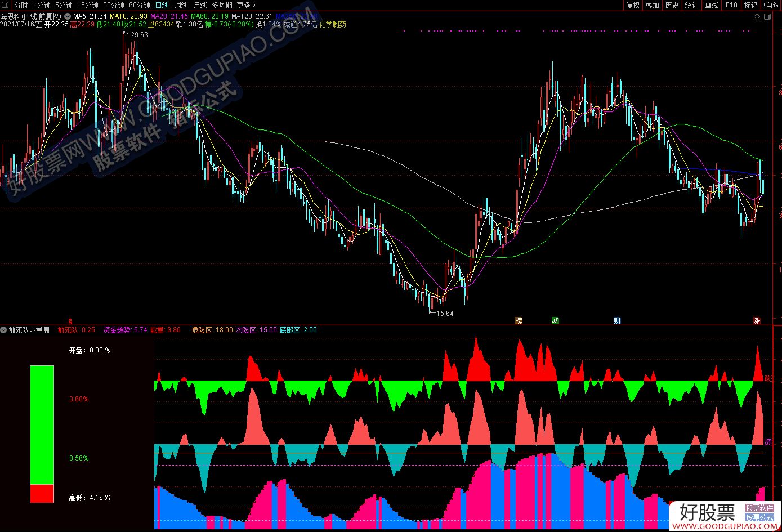Click the 次险区: 15.00 readout
Image resolution: width=782 pixels, height=532 pixels.
256,330
